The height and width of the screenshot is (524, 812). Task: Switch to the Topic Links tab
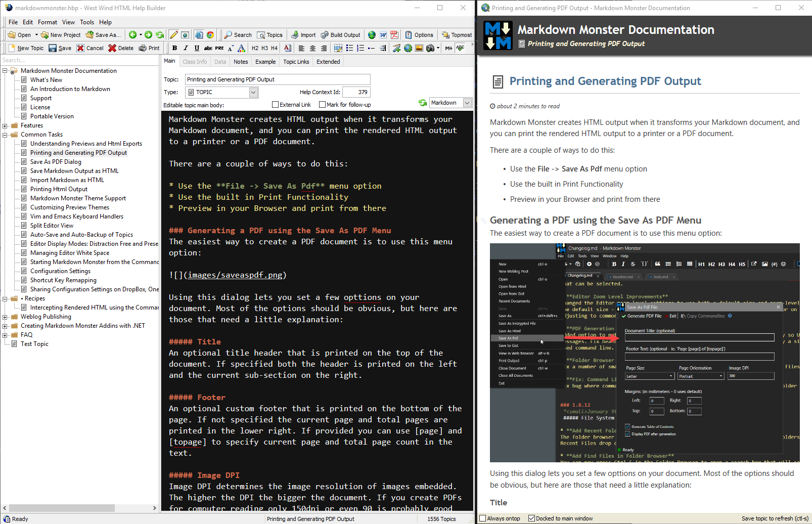[296, 62]
